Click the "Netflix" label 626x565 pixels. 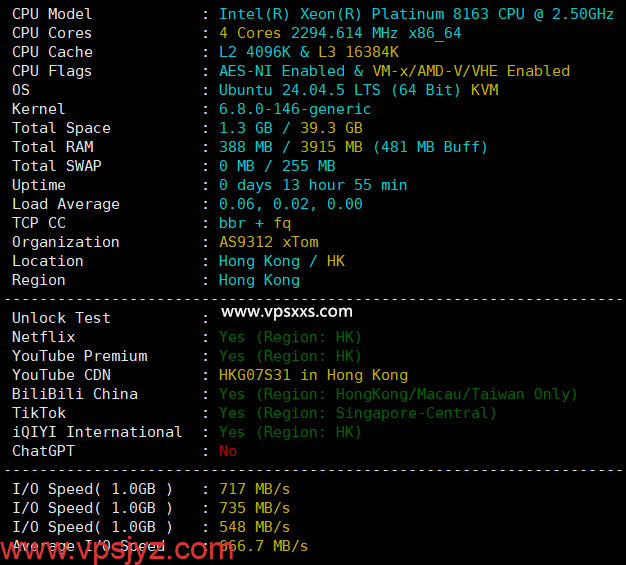[x=43, y=337]
